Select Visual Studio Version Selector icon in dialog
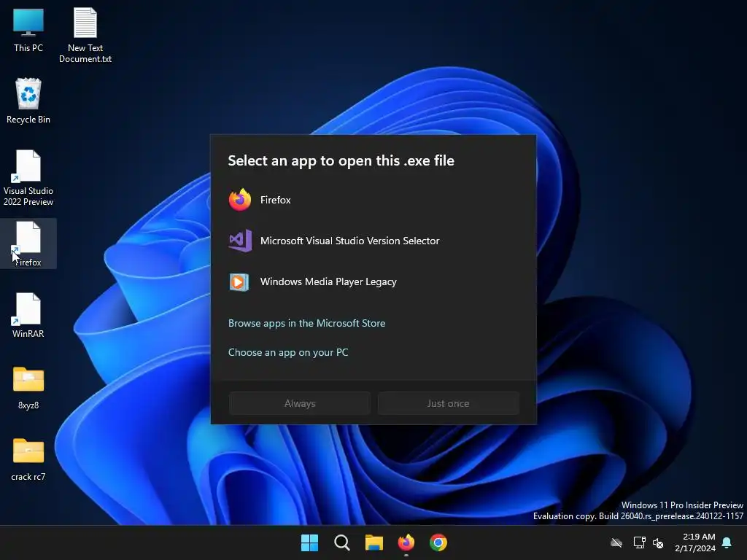The image size is (747, 560). [240, 241]
